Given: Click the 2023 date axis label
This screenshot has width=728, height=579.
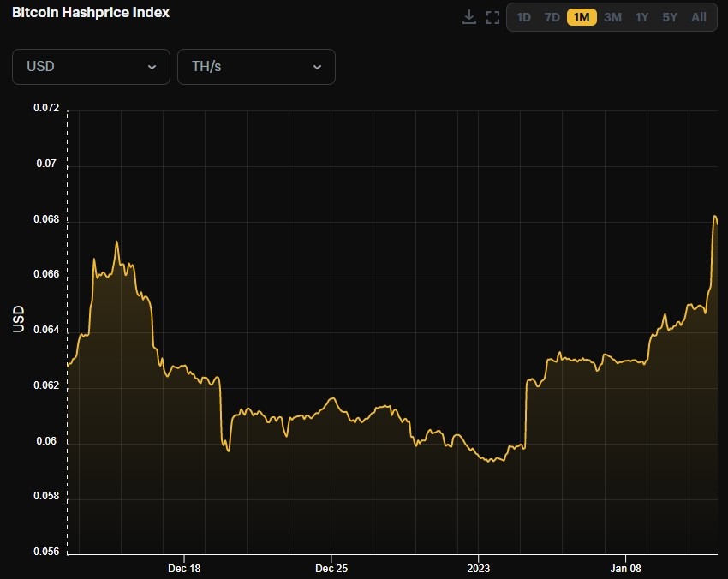Looking at the screenshot, I should [x=478, y=569].
